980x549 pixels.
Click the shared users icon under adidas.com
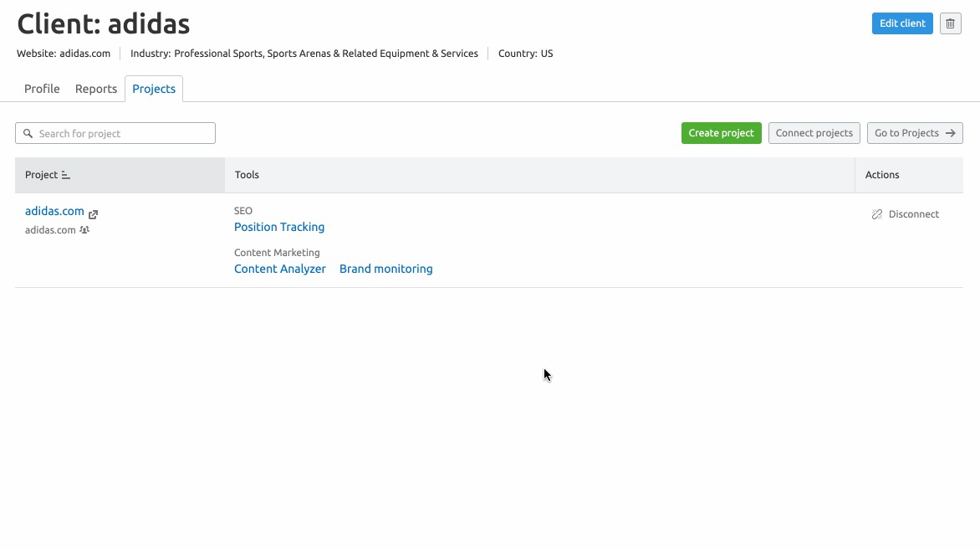(x=84, y=230)
